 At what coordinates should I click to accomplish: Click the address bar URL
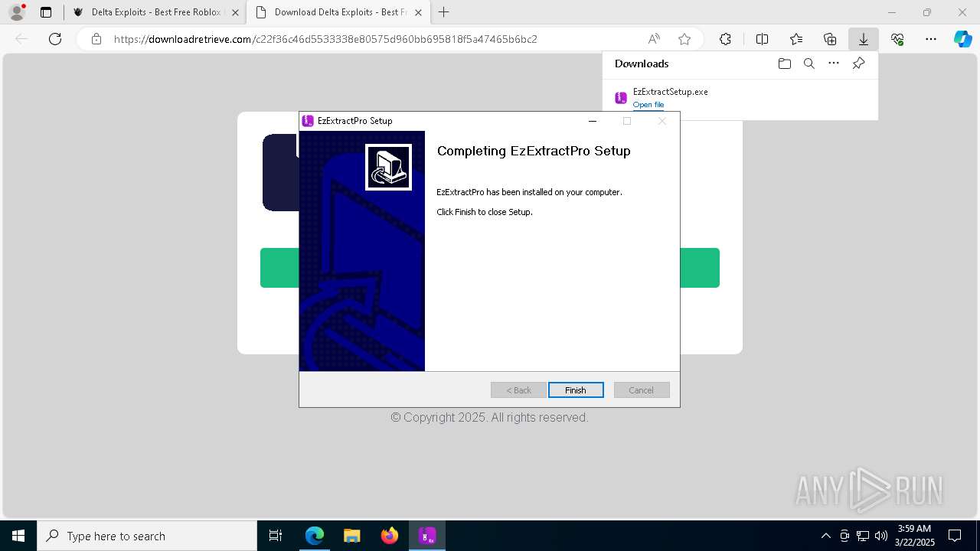[x=325, y=39]
